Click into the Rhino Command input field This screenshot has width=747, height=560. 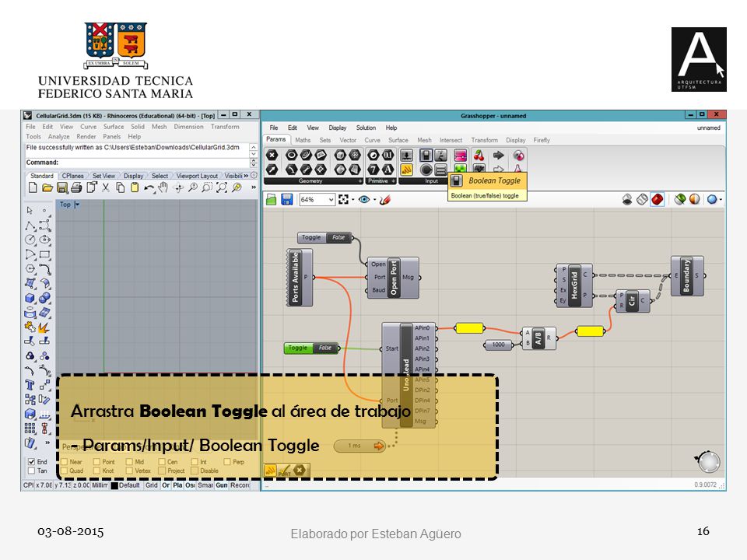point(137,163)
